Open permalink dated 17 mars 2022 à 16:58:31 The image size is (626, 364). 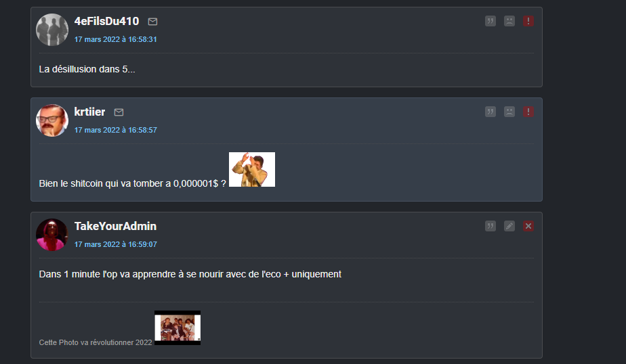[115, 39]
